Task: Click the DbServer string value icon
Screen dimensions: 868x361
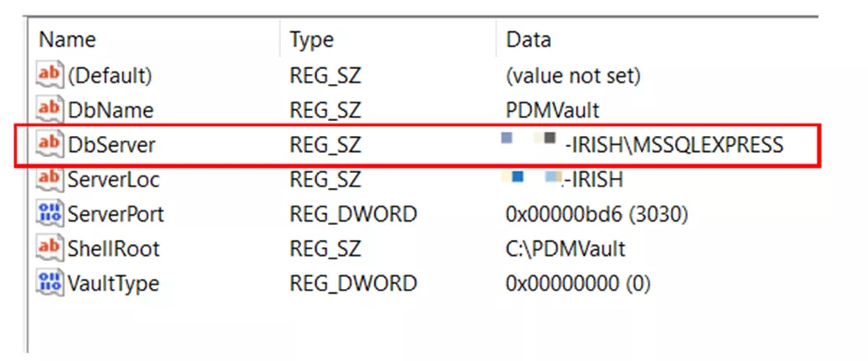Action: point(50,144)
